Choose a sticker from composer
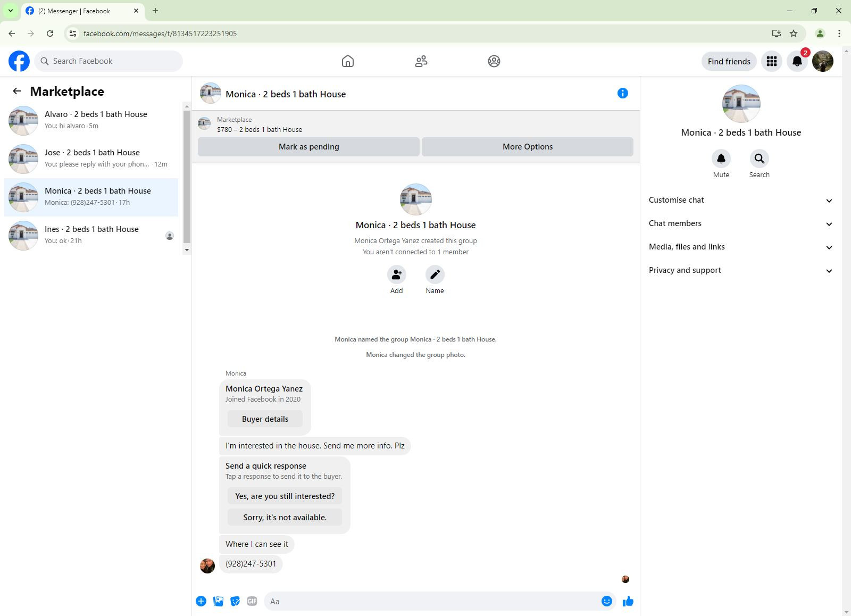This screenshot has height=616, width=851. click(235, 601)
